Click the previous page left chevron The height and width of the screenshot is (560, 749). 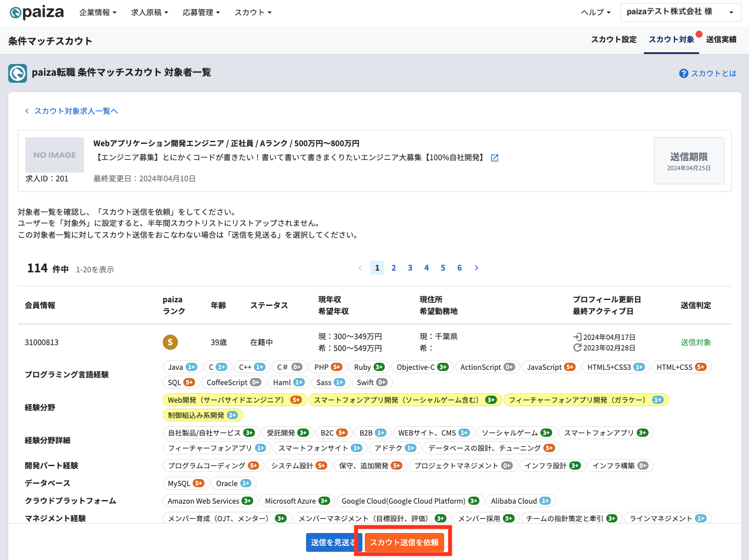coord(360,268)
